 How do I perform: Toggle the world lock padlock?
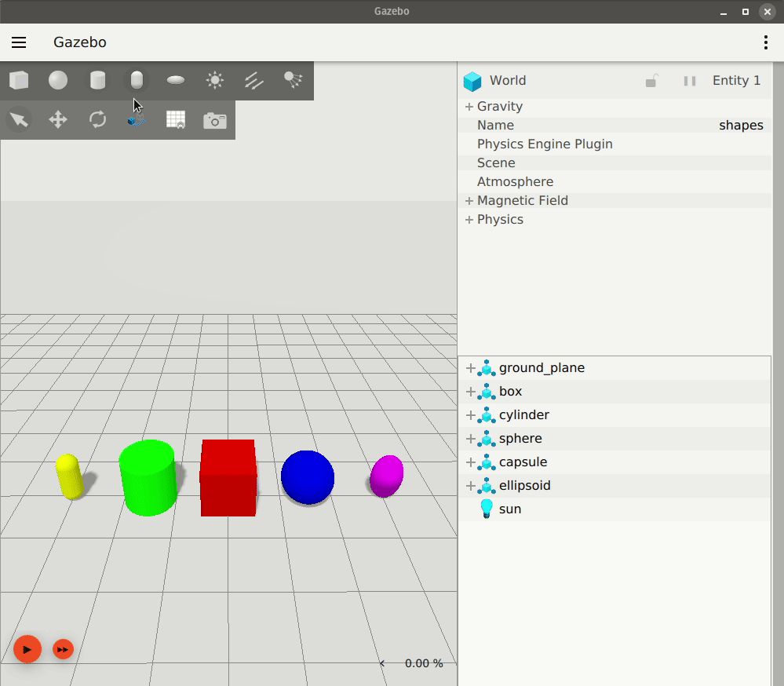pyautogui.click(x=651, y=80)
